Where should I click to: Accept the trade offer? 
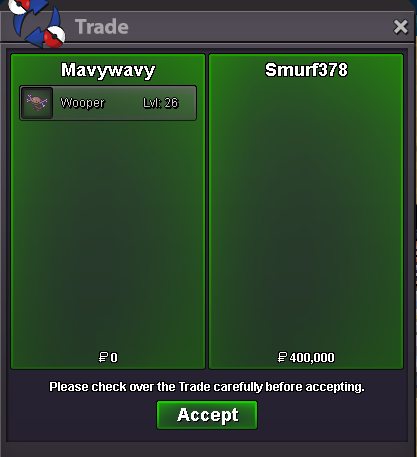point(207,415)
